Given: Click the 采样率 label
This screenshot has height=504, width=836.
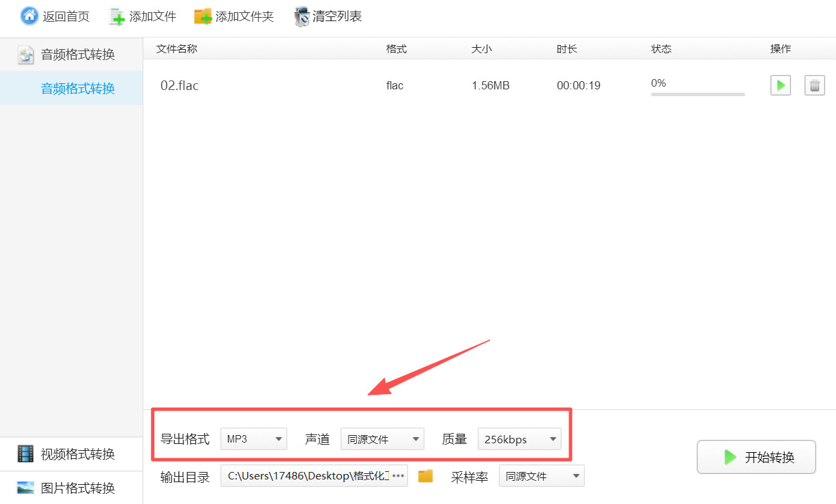Looking at the screenshot, I should coord(470,477).
